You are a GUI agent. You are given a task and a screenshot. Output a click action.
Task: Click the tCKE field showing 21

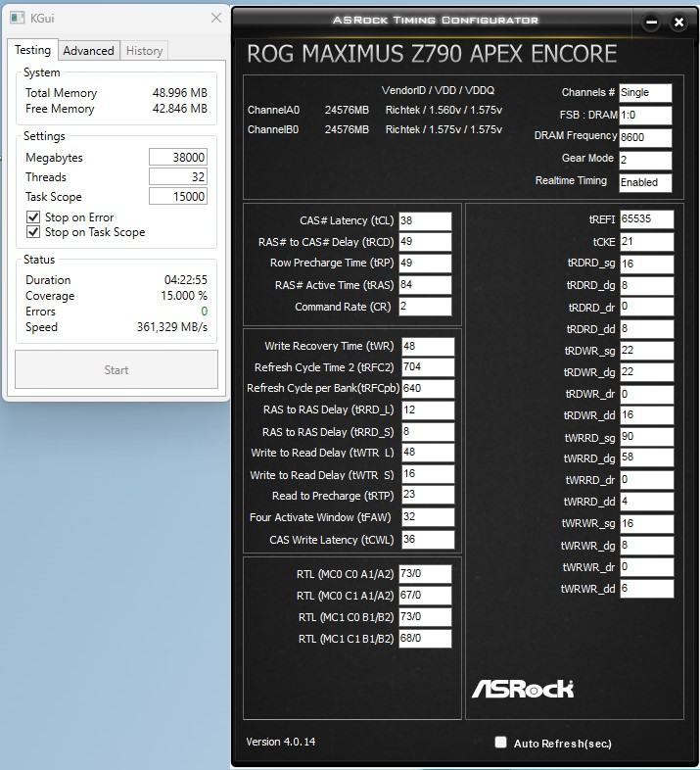(647, 242)
